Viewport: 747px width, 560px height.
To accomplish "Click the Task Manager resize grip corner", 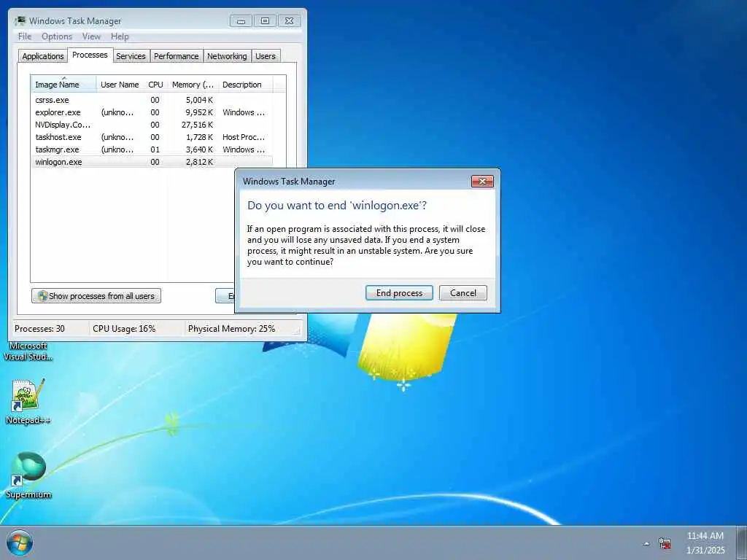I will point(298,330).
